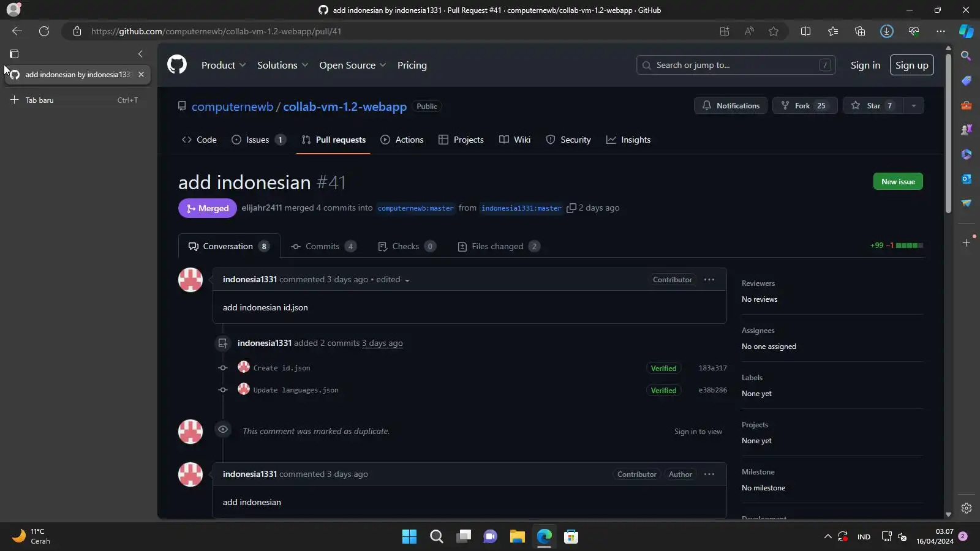Open browser downloads icon
This screenshot has height=551, width=980.
(x=887, y=31)
